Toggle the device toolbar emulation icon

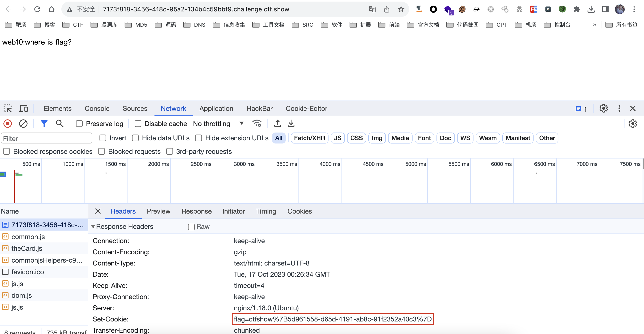click(x=24, y=108)
